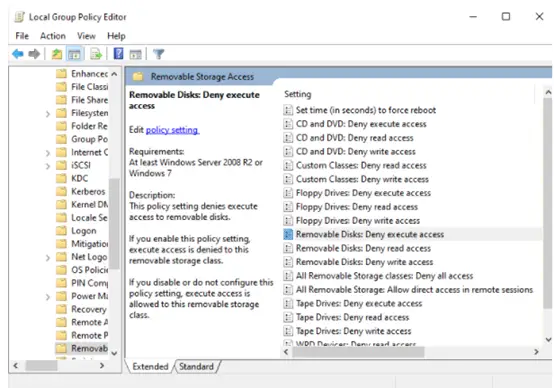This screenshot has width=554, height=388.
Task: Select Tape Drives: Deny read access
Action: coord(352,317)
